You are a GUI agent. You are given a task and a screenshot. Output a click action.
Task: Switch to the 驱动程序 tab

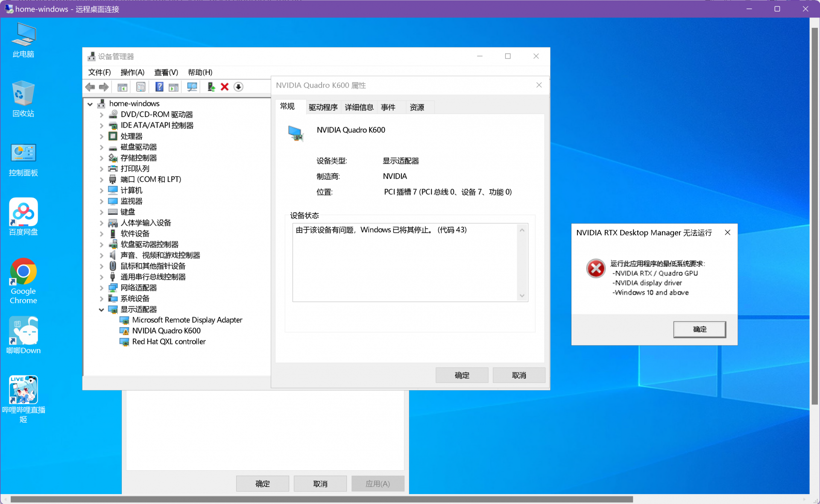pyautogui.click(x=323, y=107)
